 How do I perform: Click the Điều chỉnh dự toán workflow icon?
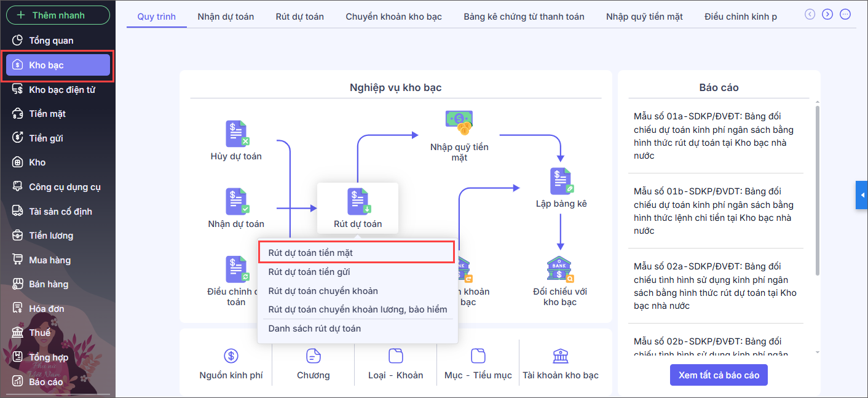(237, 269)
